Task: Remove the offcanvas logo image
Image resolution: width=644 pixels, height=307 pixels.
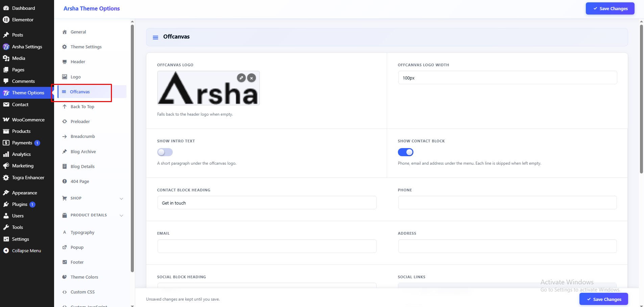Action: click(x=252, y=78)
